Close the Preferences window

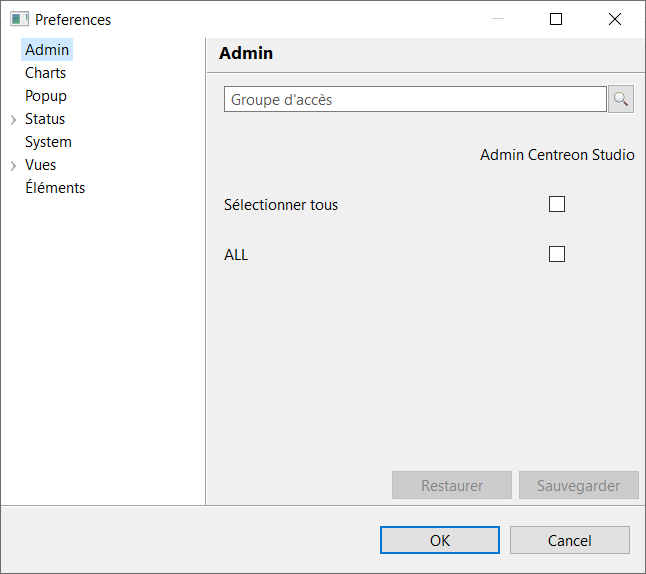[x=615, y=19]
